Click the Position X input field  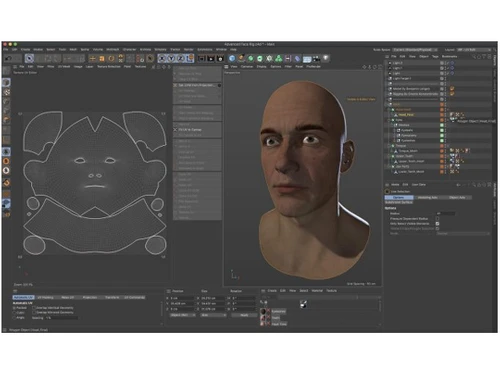(182, 298)
